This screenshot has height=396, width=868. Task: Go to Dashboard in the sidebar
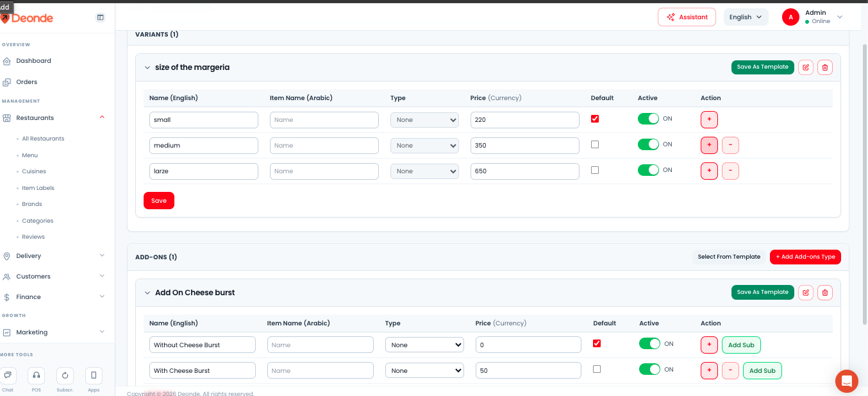point(33,61)
